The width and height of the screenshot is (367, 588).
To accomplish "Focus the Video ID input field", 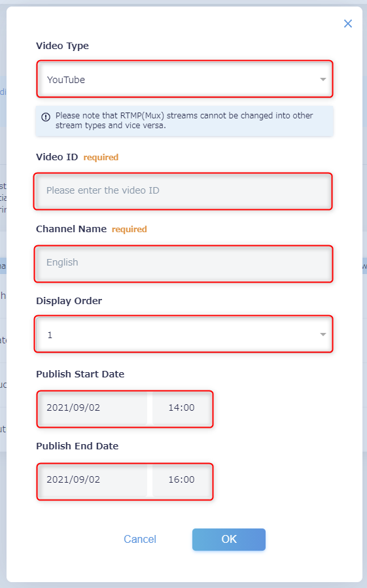I will 183,191.
